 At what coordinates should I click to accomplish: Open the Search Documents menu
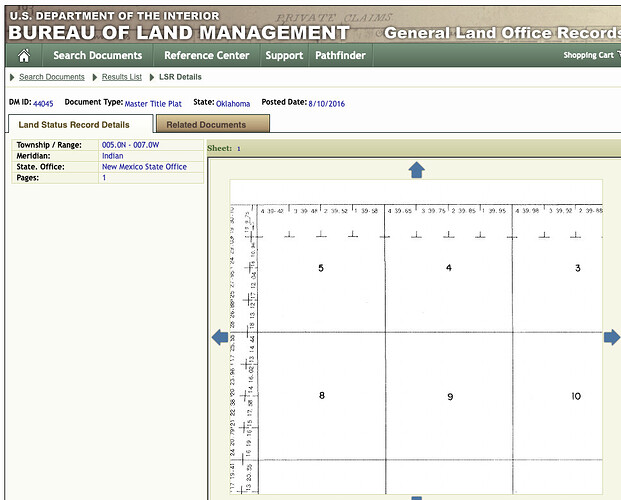point(97,56)
